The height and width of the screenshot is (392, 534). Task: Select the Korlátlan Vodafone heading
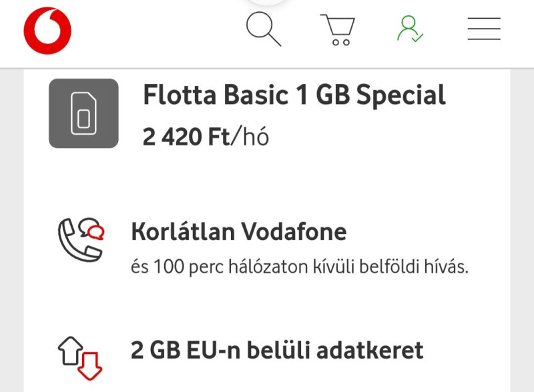click(x=238, y=232)
